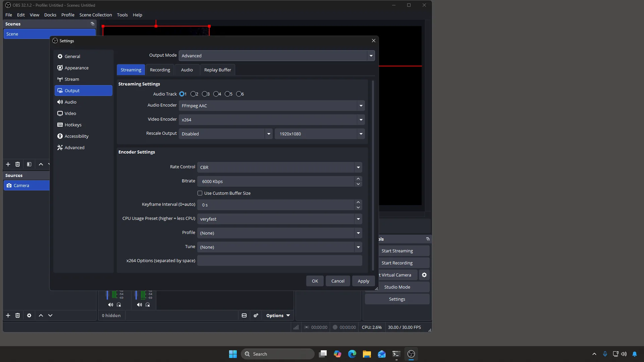Add a new scene with plus icon
Image resolution: width=644 pixels, height=362 pixels.
coord(8,164)
